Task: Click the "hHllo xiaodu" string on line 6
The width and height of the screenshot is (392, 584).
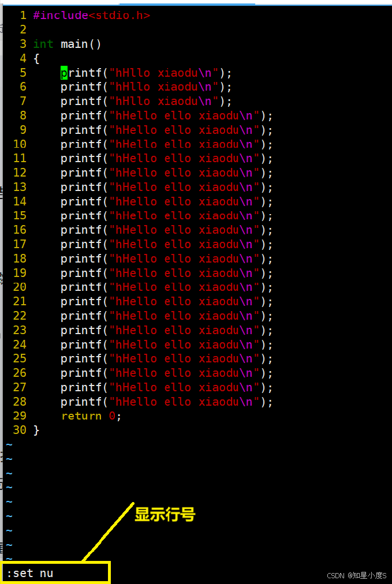Action: click(x=163, y=87)
